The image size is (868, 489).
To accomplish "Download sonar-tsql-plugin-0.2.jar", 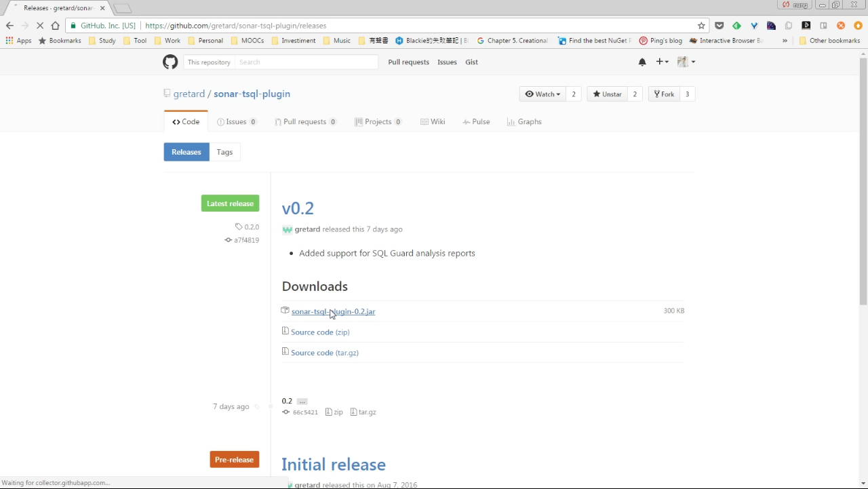I will click(333, 311).
